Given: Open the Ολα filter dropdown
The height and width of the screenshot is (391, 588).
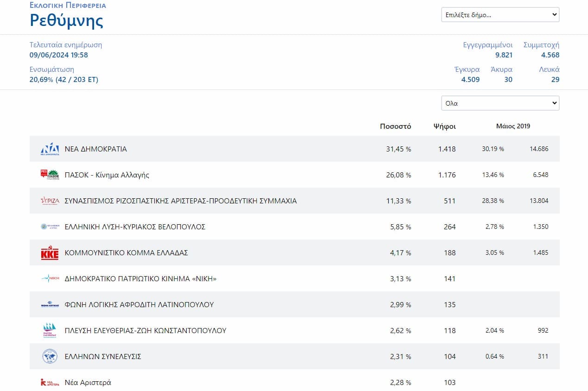Looking at the screenshot, I should click(x=500, y=103).
